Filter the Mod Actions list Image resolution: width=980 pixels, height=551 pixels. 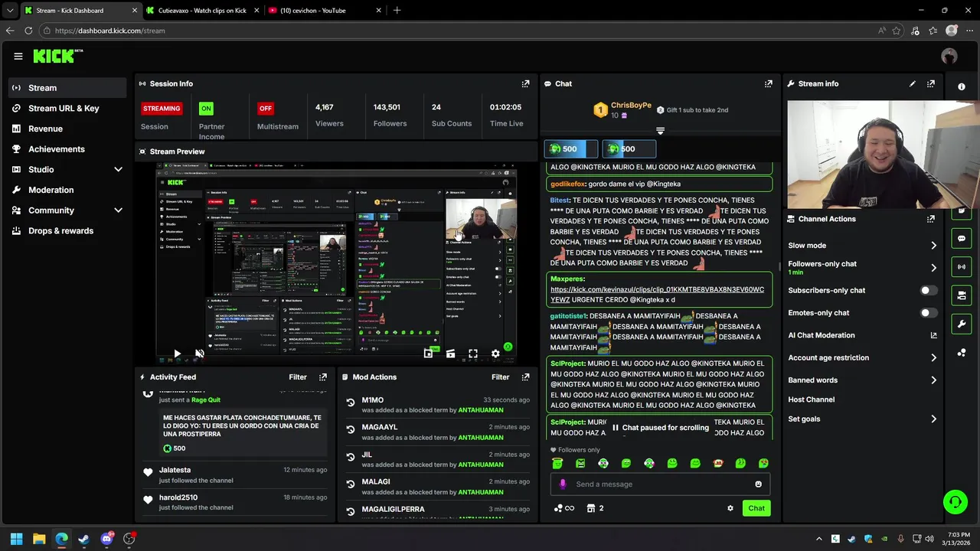500,377
